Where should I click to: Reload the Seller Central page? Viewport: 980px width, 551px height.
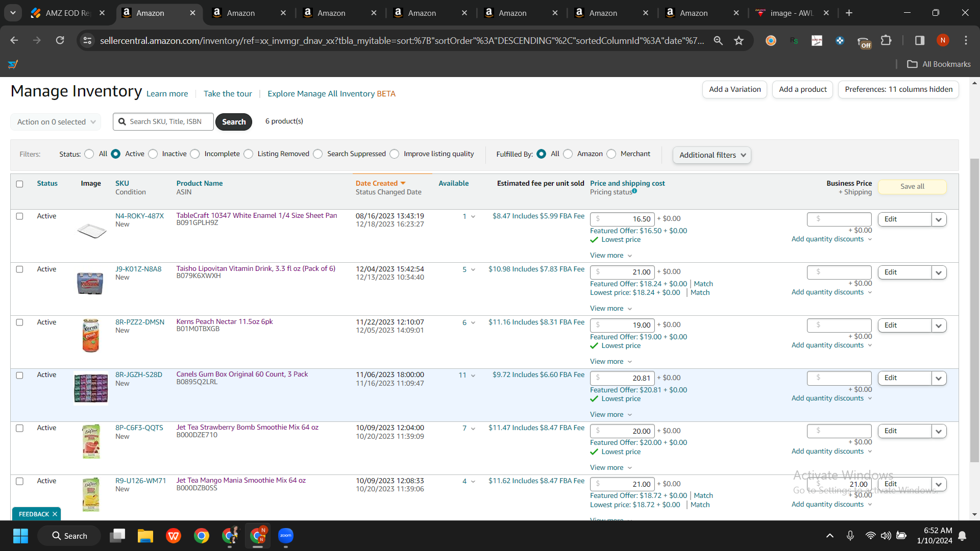(x=60, y=40)
